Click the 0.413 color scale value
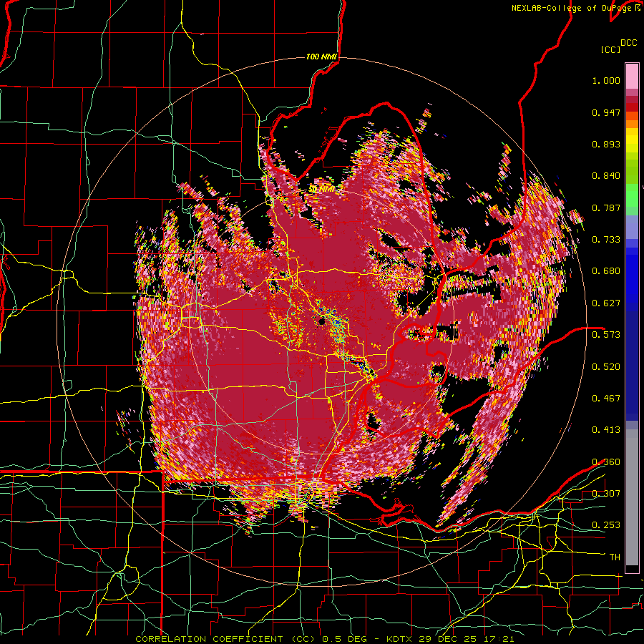Screen dimensions: 644x644 [606, 430]
